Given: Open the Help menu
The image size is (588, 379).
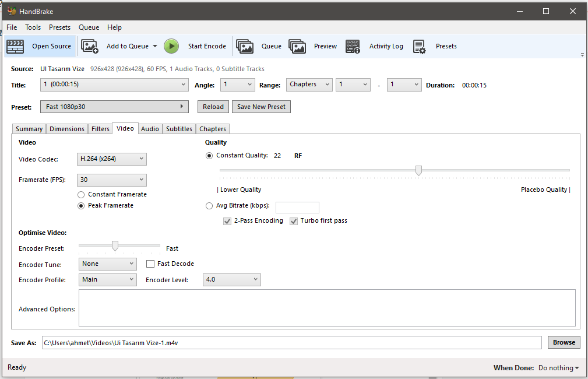Looking at the screenshot, I should pyautogui.click(x=114, y=27).
